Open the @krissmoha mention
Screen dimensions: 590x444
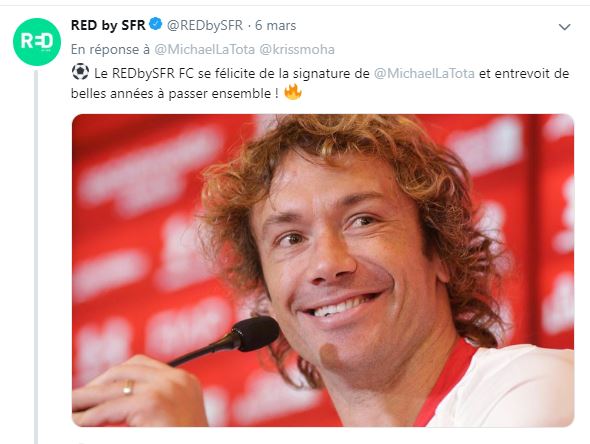click(297, 49)
